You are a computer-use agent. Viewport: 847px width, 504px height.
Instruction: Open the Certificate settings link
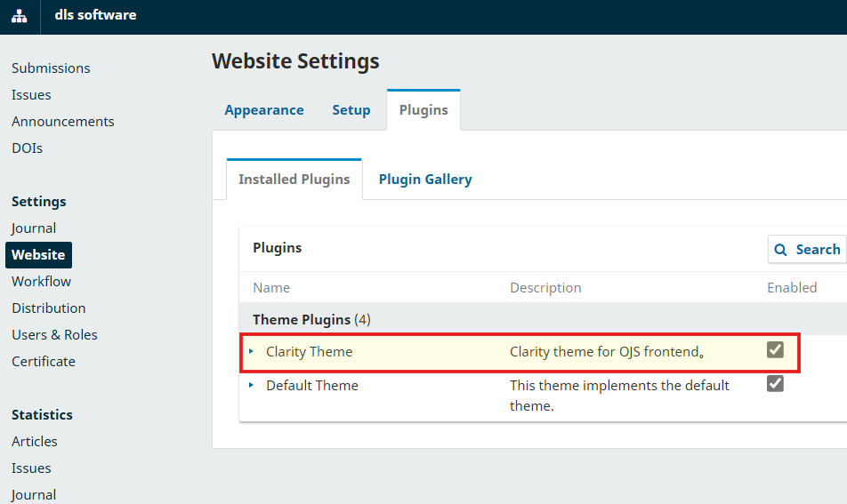(x=44, y=362)
